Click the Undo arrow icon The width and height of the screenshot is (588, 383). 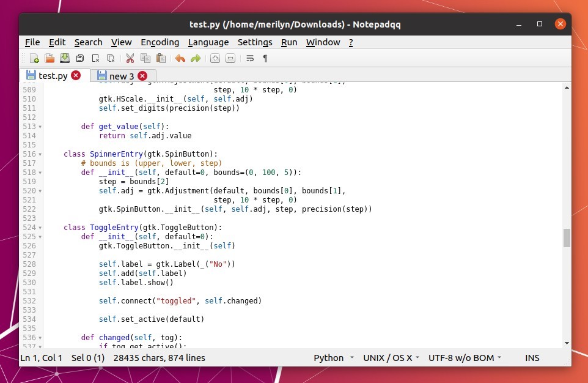[180, 59]
